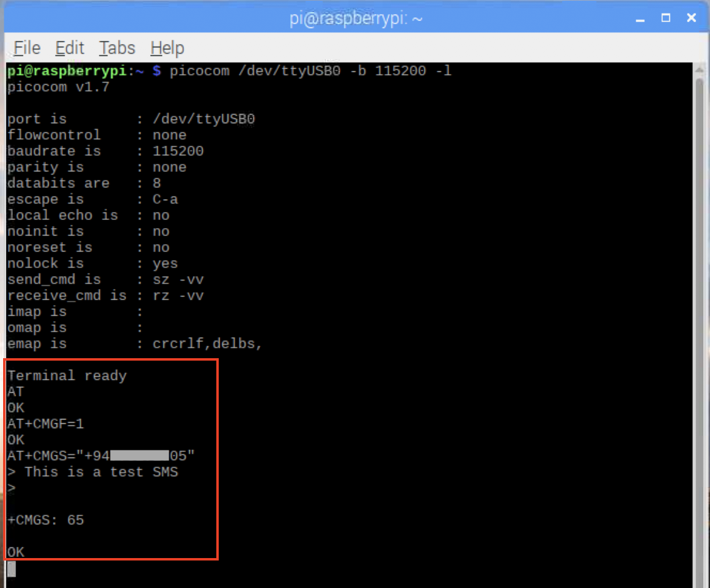Image resolution: width=710 pixels, height=588 pixels.
Task: Click the scrollbar up arrow
Action: tap(699, 70)
